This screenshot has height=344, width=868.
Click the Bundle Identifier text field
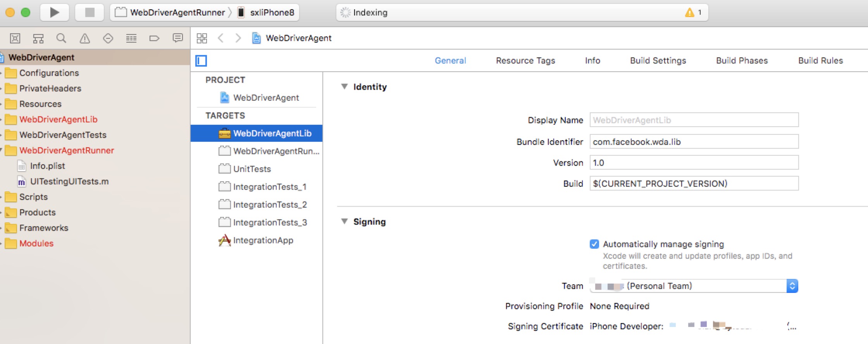[694, 142]
